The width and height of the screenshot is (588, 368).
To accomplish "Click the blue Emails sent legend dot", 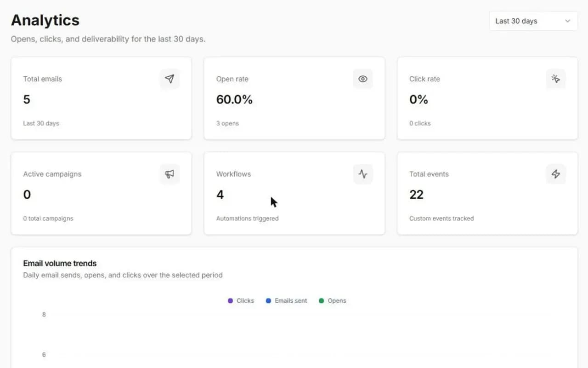I will [268, 301].
